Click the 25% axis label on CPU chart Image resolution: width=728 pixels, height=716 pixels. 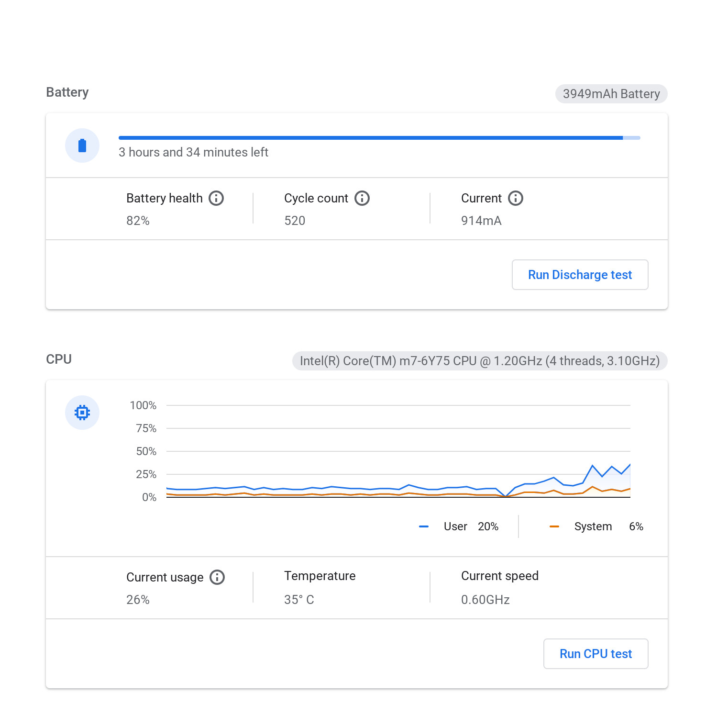(x=146, y=474)
